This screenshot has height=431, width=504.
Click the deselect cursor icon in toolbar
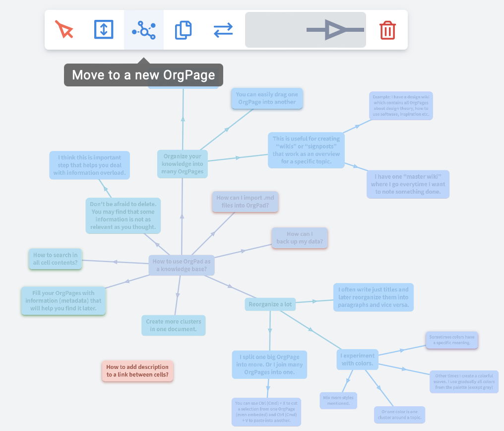[x=64, y=30]
